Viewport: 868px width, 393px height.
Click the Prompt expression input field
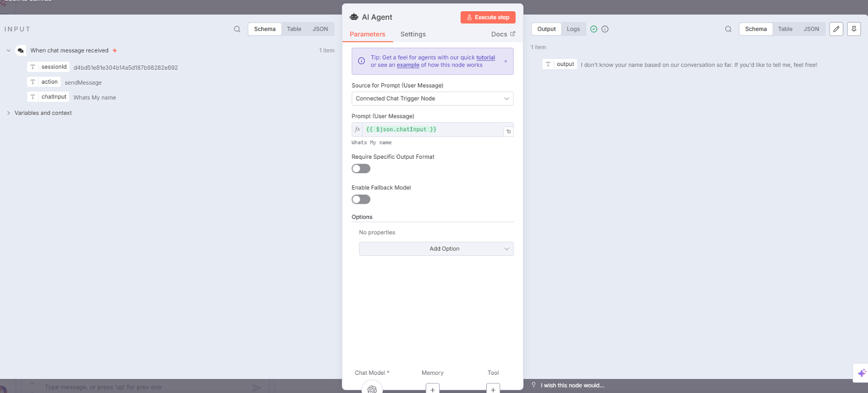click(x=432, y=130)
